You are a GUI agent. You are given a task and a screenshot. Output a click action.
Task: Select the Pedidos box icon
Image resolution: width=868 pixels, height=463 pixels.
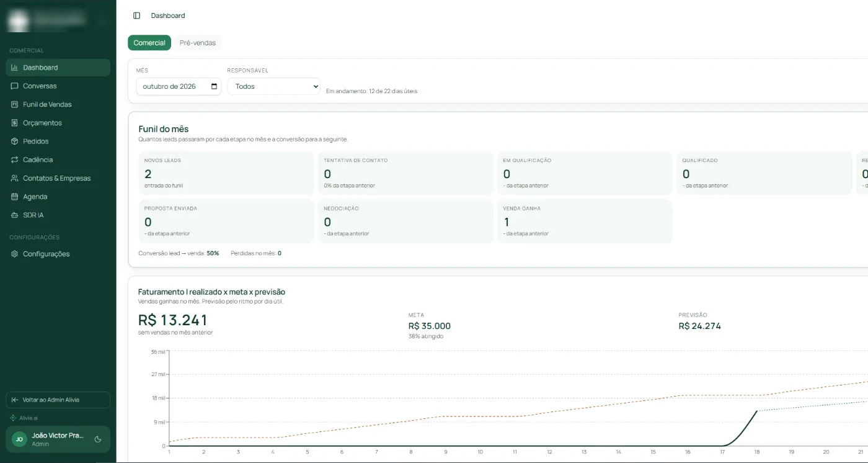click(15, 142)
